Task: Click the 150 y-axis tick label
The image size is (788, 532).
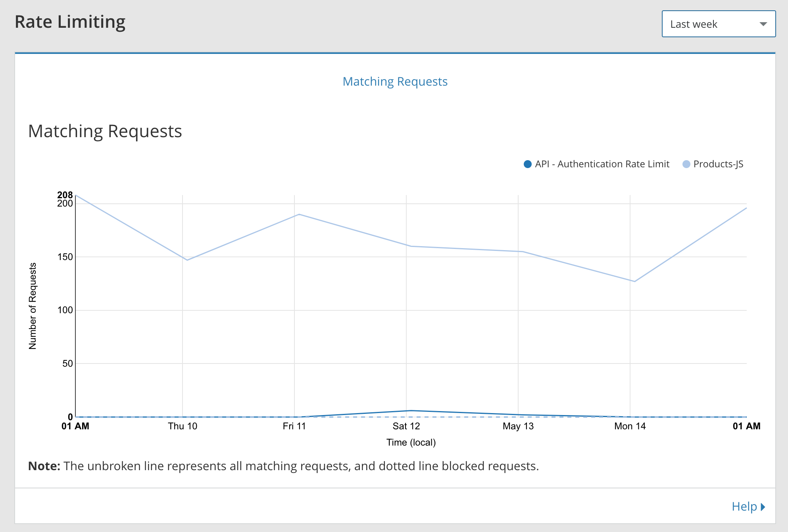Action: click(x=65, y=257)
